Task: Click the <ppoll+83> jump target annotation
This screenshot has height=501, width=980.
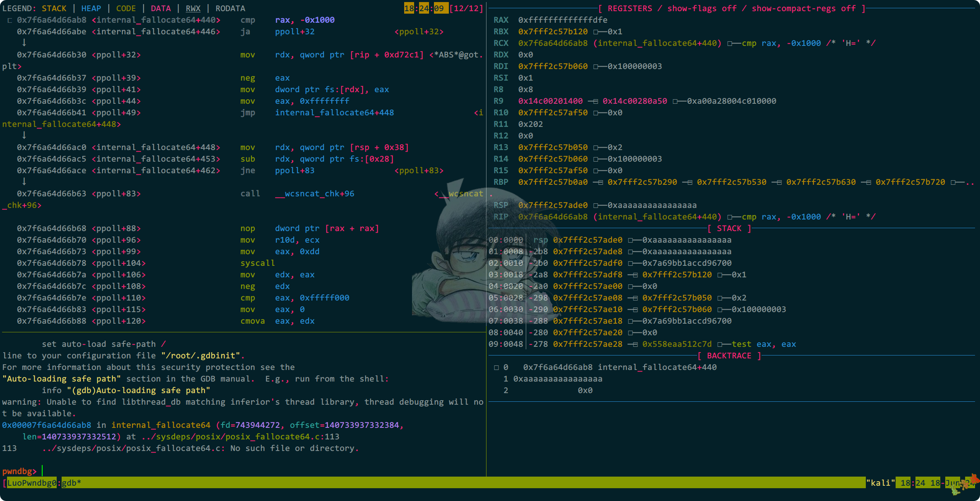Action: click(x=419, y=170)
